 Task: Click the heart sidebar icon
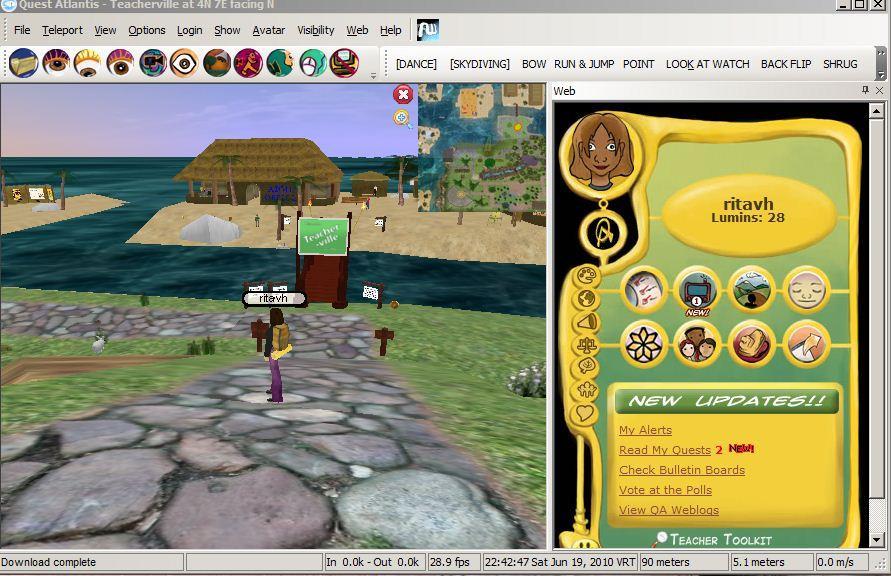point(585,412)
